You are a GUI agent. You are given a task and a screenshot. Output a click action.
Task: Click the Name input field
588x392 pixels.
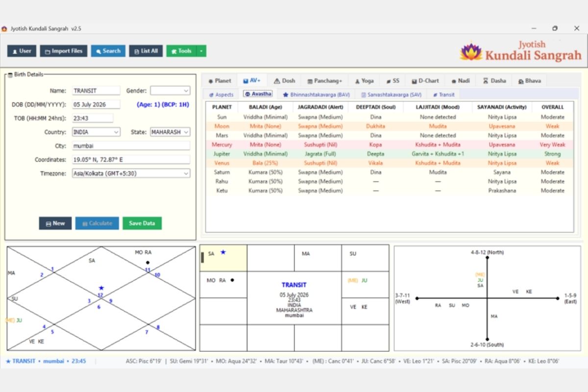point(96,91)
